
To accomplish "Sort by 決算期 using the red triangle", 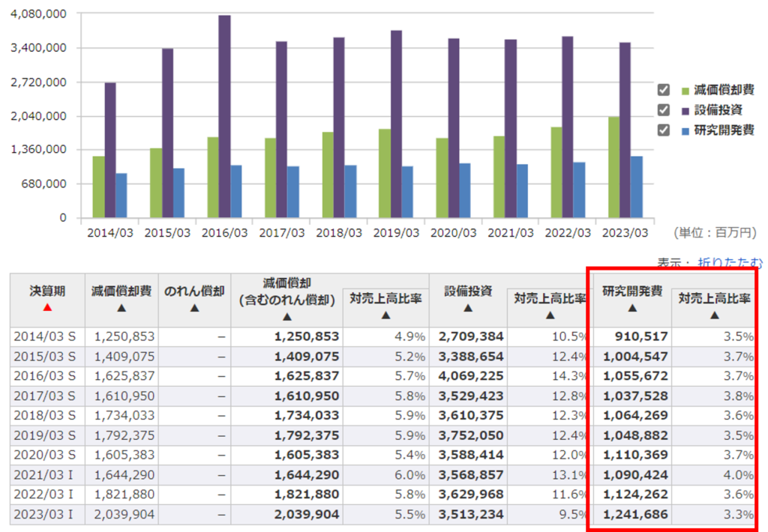I will click(47, 307).
